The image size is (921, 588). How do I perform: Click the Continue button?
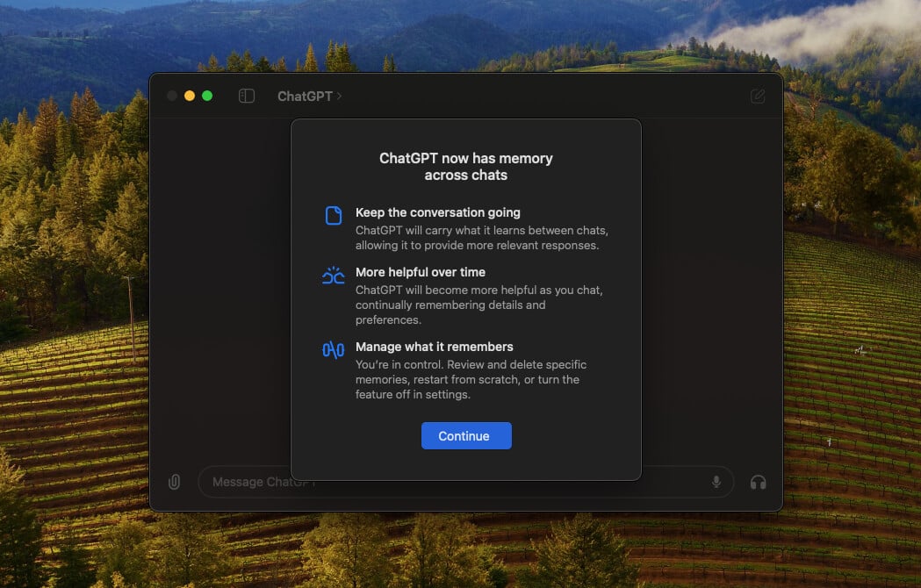click(x=466, y=436)
